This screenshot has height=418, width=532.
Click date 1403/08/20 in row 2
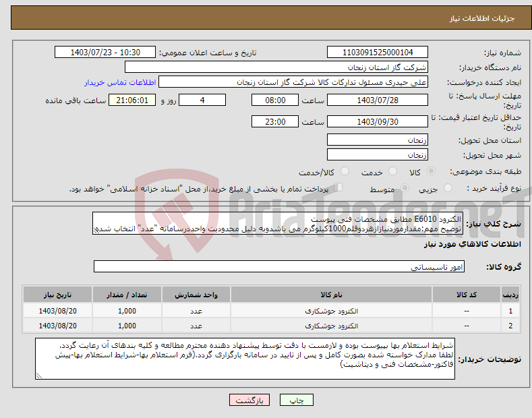pyautogui.click(x=58, y=326)
